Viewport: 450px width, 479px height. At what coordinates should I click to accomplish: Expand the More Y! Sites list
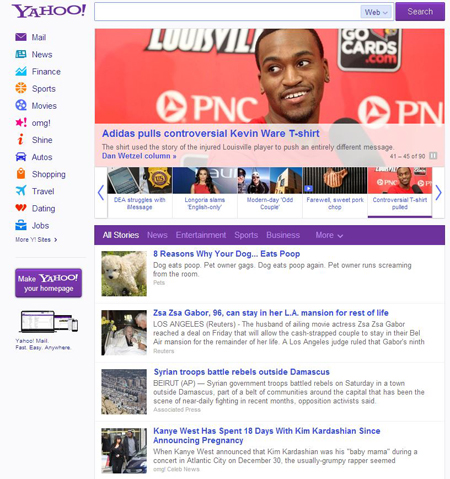coord(36,240)
